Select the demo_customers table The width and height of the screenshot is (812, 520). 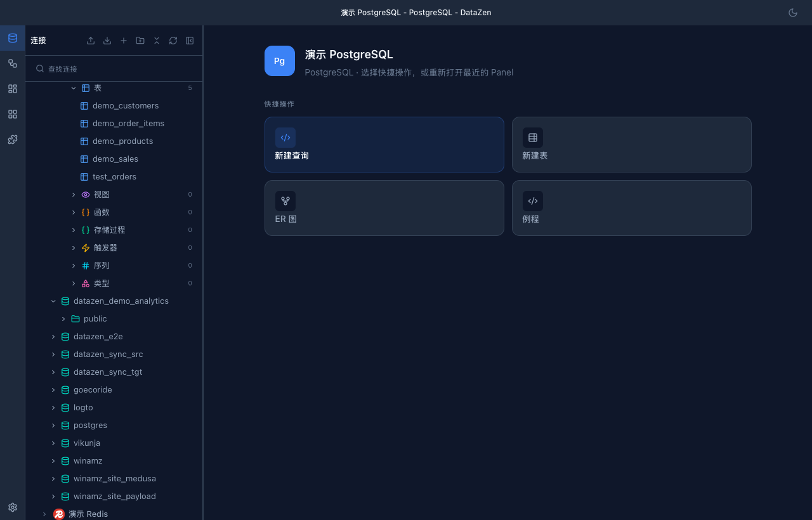pos(114,106)
